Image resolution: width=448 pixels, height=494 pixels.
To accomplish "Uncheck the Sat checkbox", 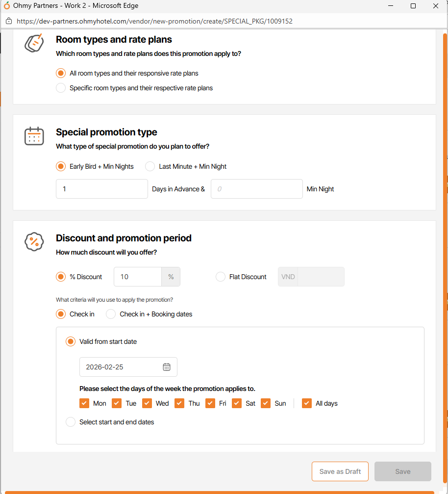I will click(237, 403).
